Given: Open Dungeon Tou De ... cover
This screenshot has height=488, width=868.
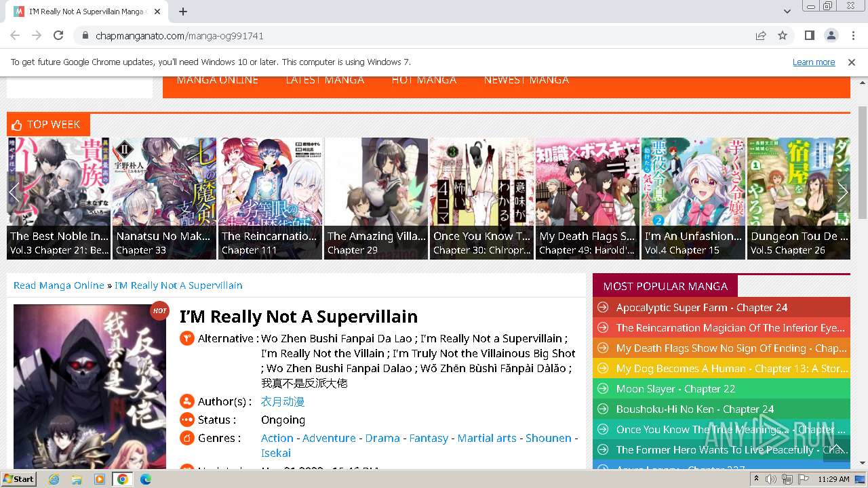Looking at the screenshot, I should pos(799,198).
